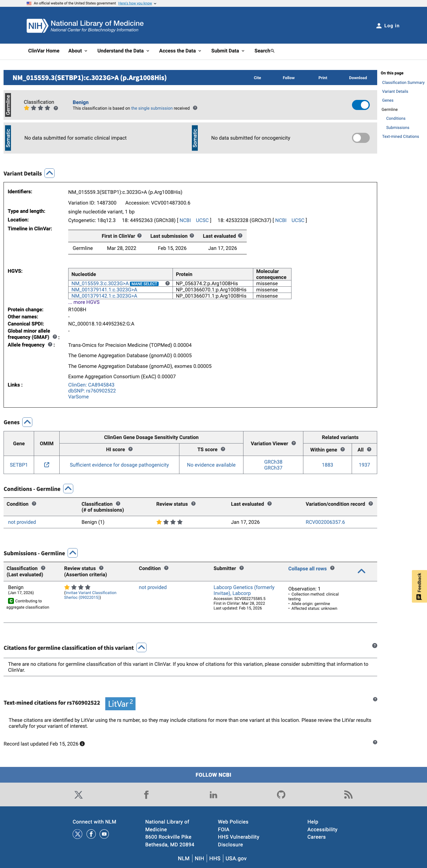Toggle on the Somatic classification switch
Image resolution: width=427 pixels, height=868 pixels.
[361, 138]
